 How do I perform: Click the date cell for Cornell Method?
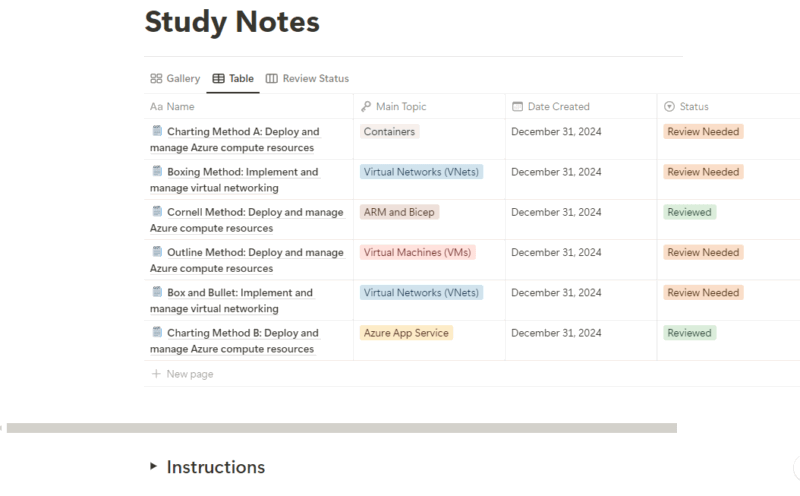point(581,220)
